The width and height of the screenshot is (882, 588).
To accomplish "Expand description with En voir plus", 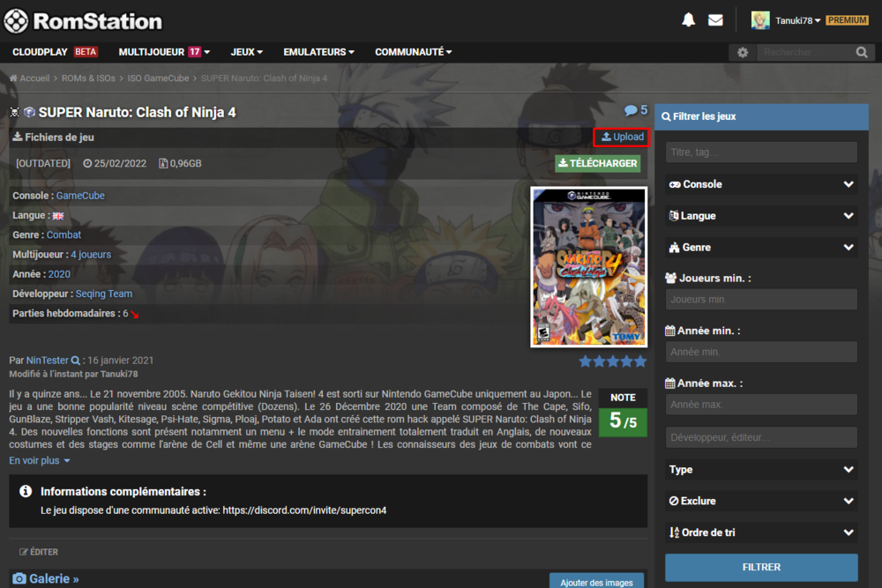I will (40, 460).
